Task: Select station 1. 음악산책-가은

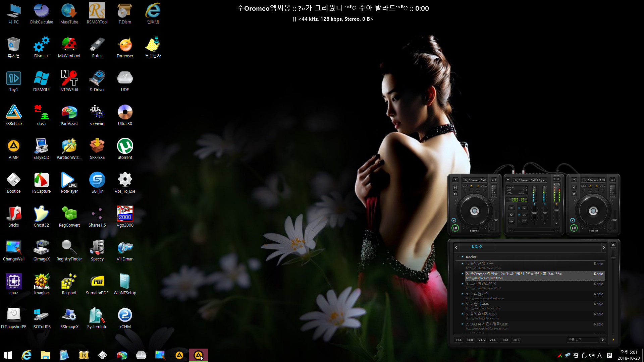Action: (x=534, y=266)
